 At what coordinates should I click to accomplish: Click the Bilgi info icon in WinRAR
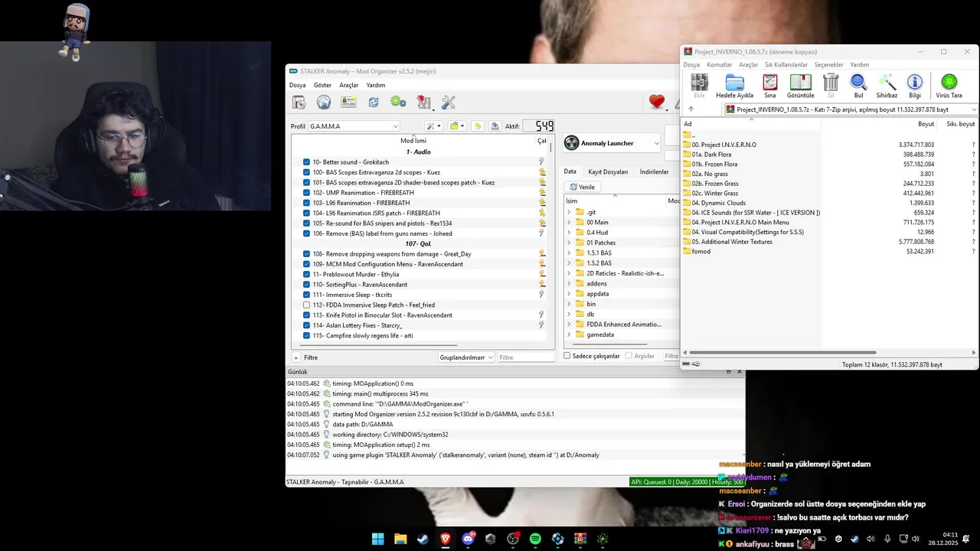click(x=915, y=85)
